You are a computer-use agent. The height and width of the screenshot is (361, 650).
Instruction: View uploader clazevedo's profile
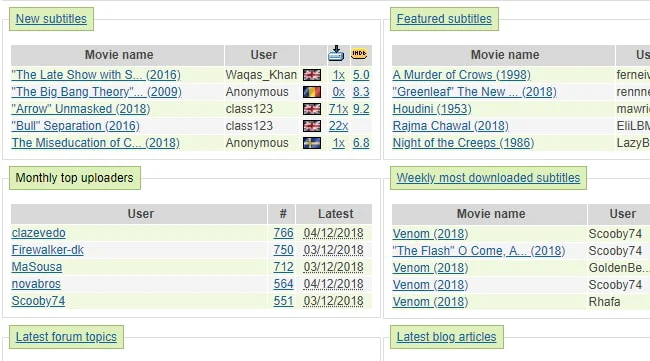point(39,233)
